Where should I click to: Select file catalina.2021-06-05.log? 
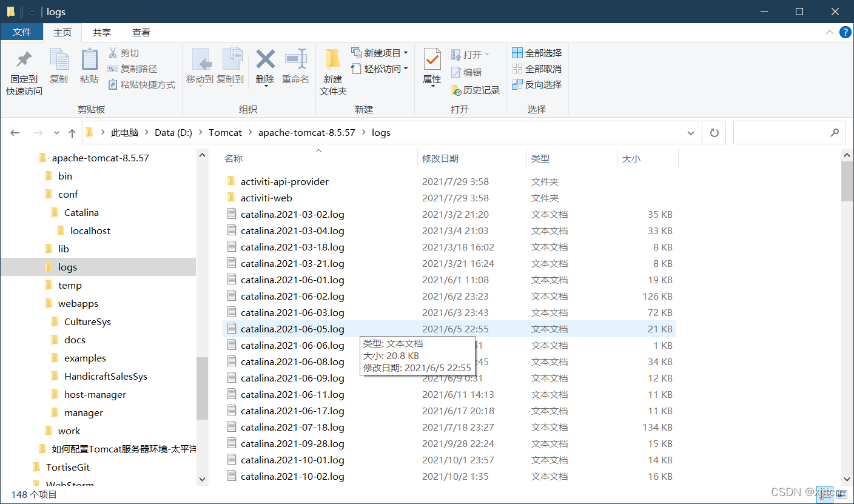(x=292, y=329)
